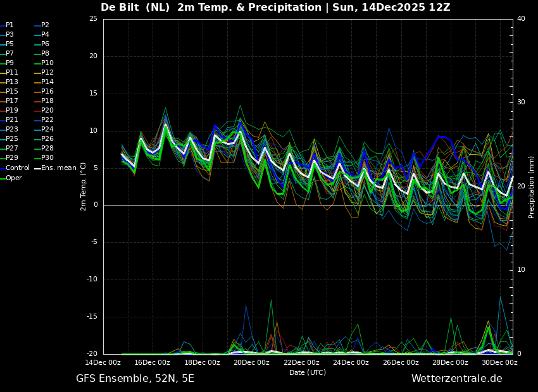Click the P1 legend entry
The width and height of the screenshot is (538, 392).
click(9, 25)
